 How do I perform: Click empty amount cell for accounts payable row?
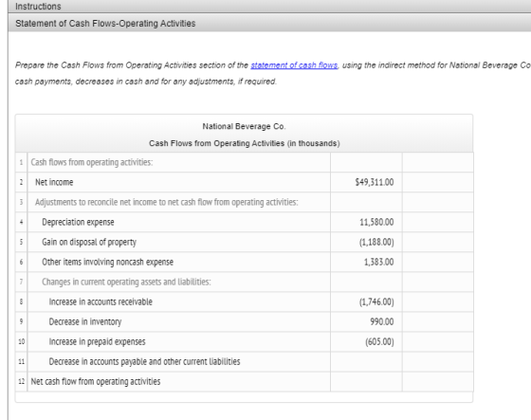click(x=366, y=362)
